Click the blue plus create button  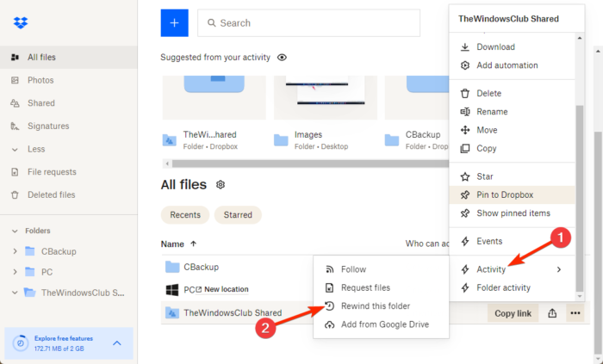(x=174, y=23)
